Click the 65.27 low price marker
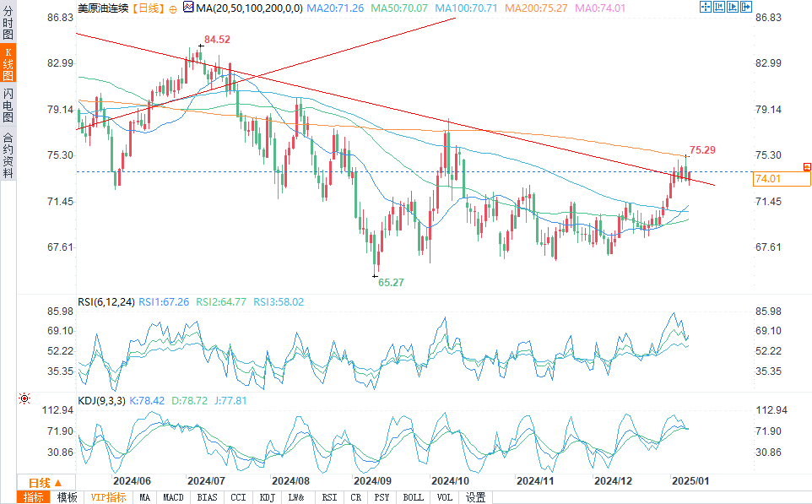812x504 pixels. pos(391,282)
